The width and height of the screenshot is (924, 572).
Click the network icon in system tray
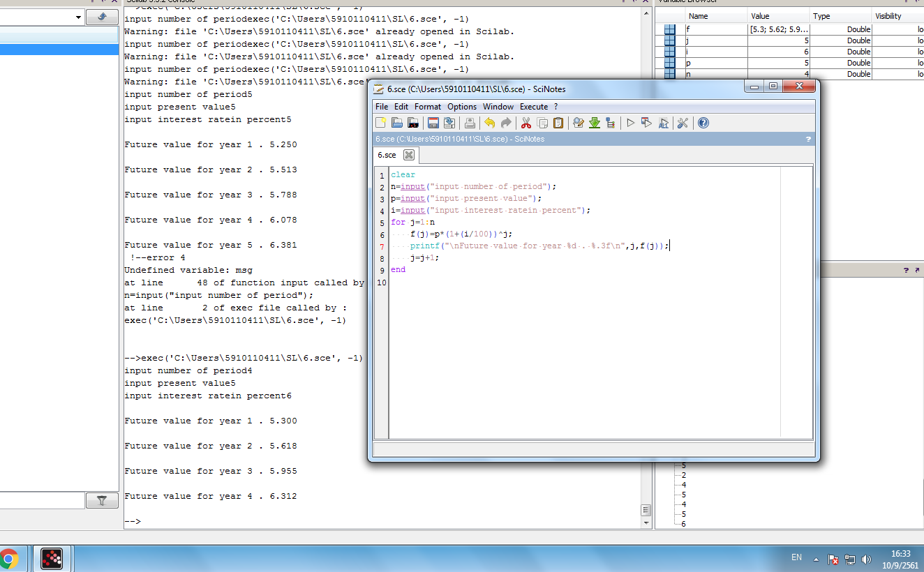point(849,559)
